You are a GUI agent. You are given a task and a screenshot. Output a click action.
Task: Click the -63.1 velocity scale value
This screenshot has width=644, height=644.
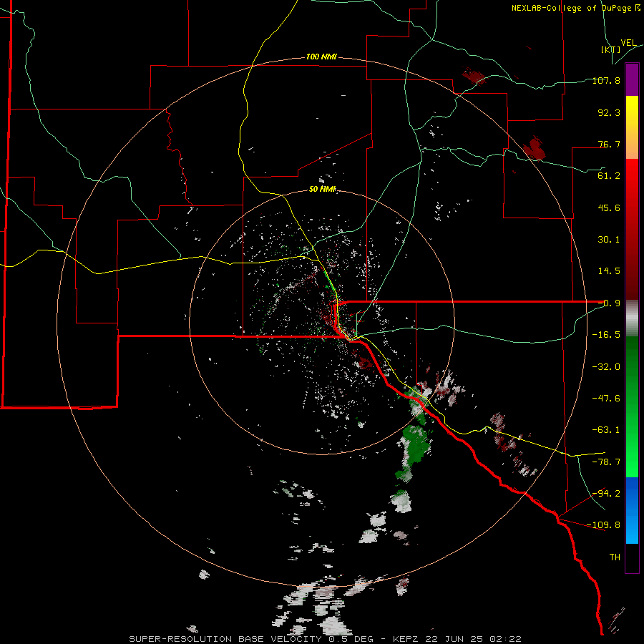click(606, 430)
